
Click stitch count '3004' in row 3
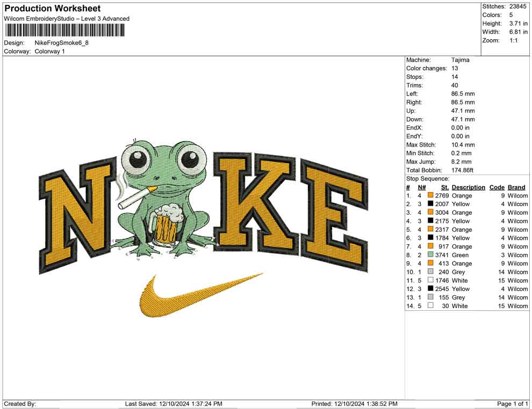pos(442,213)
